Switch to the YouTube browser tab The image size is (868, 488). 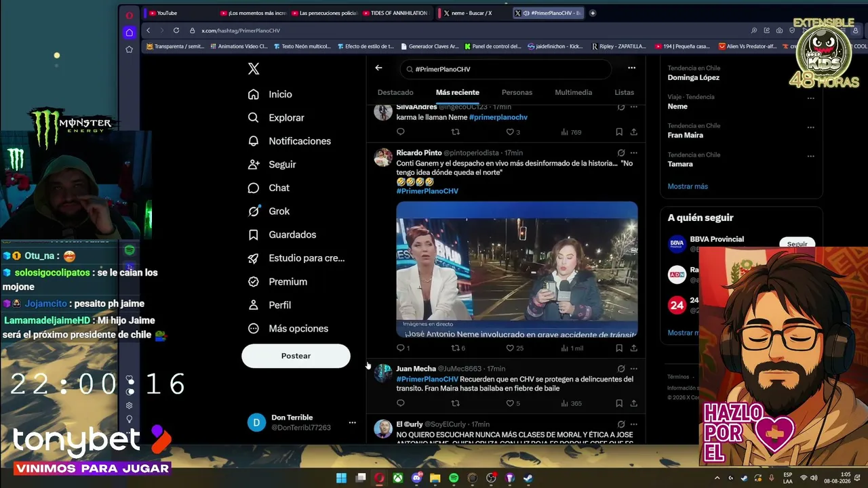(x=178, y=13)
